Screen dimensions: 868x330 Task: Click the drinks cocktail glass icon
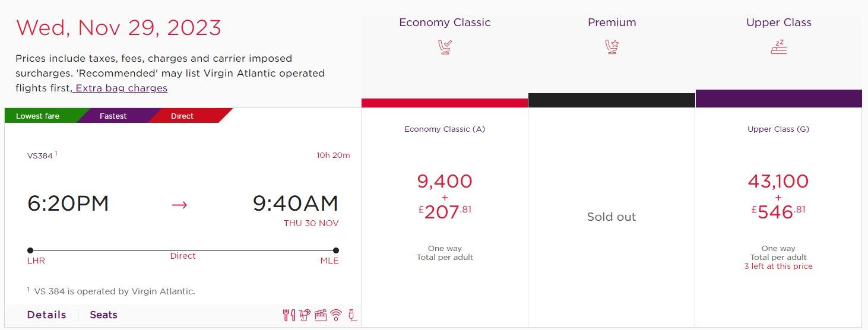[305, 315]
